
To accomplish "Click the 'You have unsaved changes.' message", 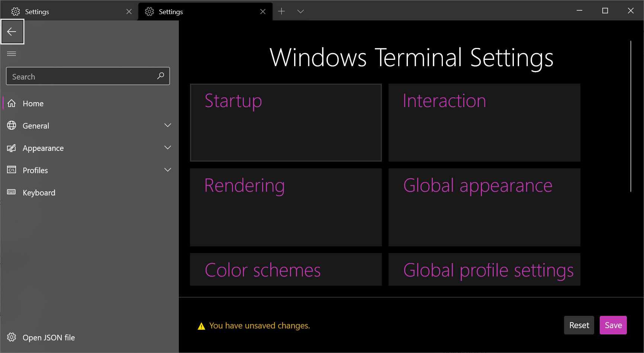I will pos(260,326).
